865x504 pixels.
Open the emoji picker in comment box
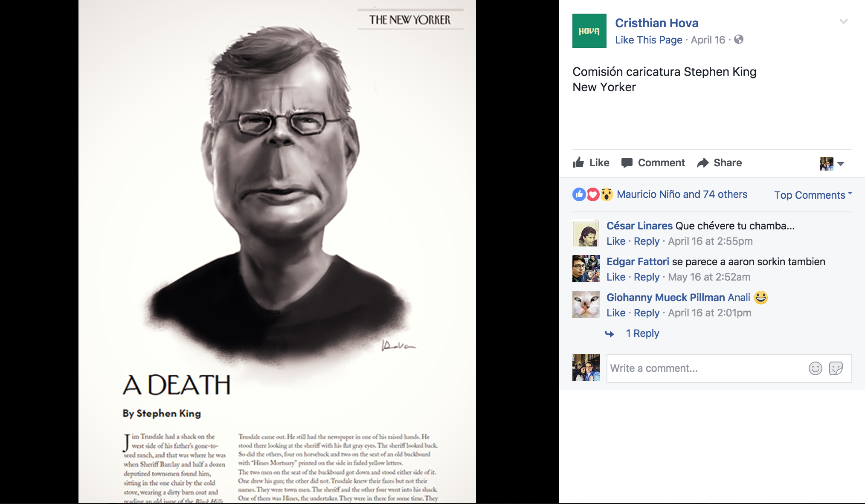[x=815, y=368]
